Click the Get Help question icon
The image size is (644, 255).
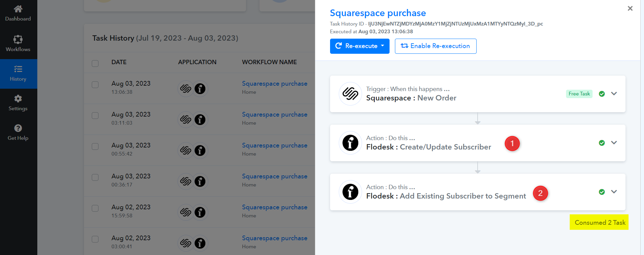pos(18,128)
